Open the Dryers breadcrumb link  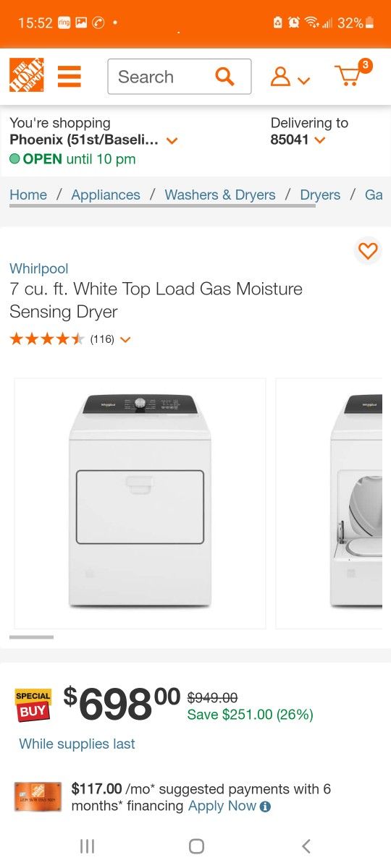(x=320, y=195)
